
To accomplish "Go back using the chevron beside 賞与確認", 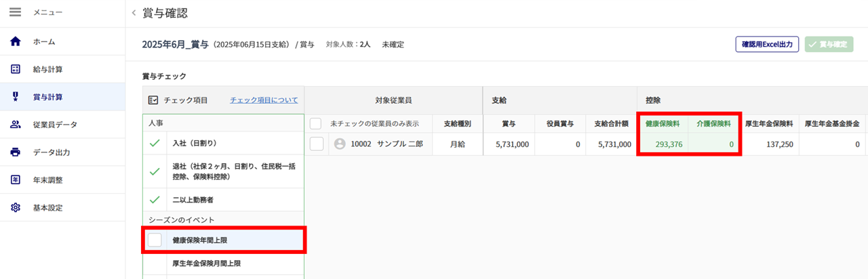I will [134, 13].
